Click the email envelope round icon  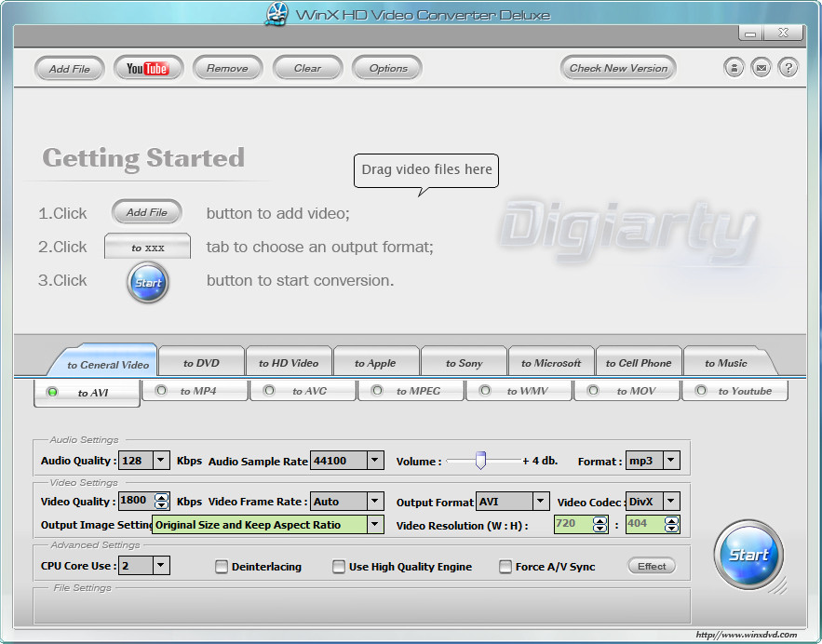pyautogui.click(x=761, y=68)
